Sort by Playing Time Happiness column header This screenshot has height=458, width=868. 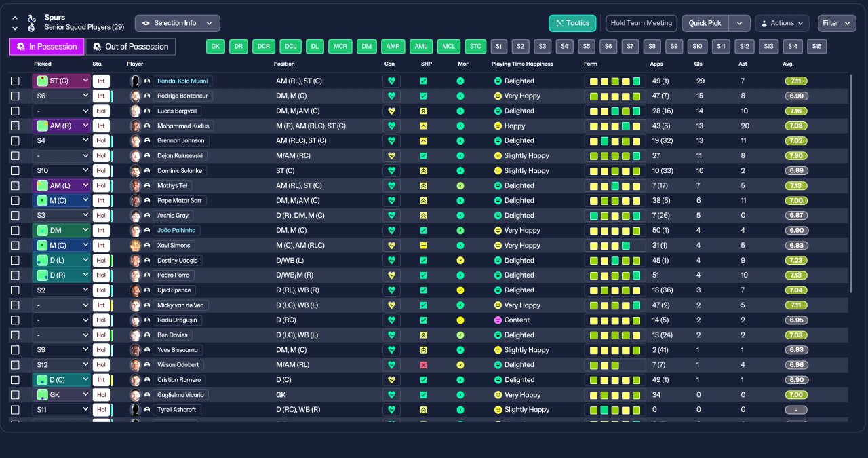522,64
